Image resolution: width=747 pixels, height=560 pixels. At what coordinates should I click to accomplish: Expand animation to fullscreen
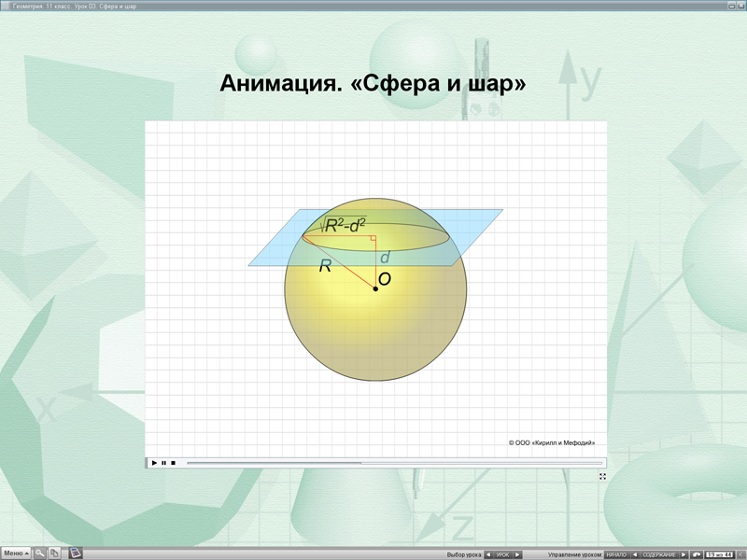point(602,476)
